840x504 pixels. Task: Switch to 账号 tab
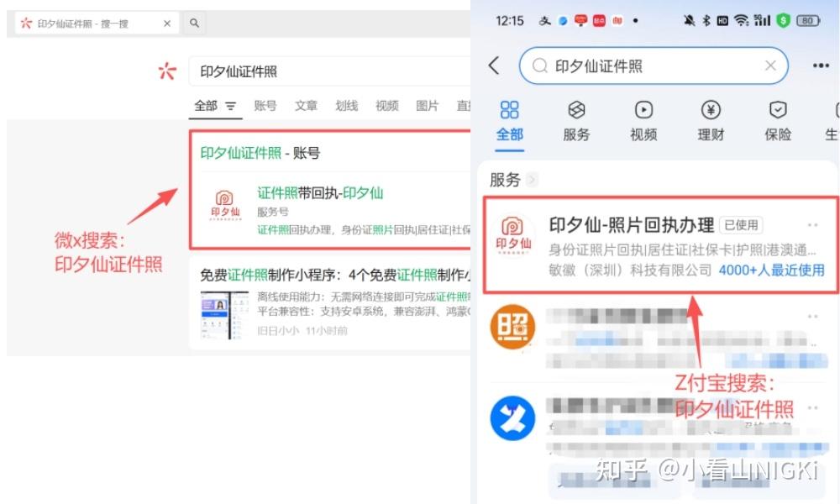click(265, 106)
